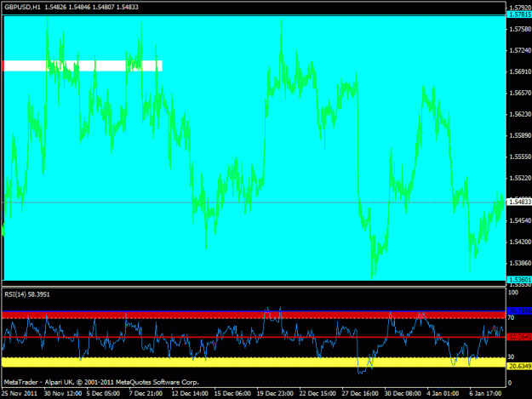Viewport: 532px width, 399px height.
Task: Click the 7 Dec 21:00 time label
Action: click(x=146, y=393)
